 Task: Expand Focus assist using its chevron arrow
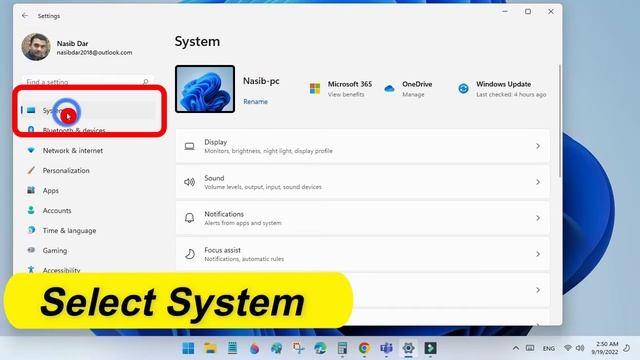(x=538, y=254)
